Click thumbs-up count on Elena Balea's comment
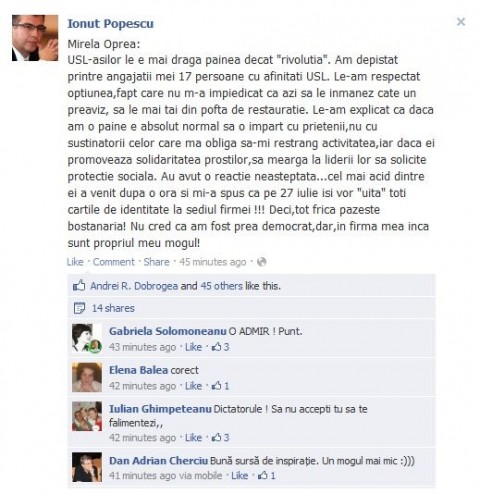Viewport: 480px width, 494px height. click(x=221, y=386)
